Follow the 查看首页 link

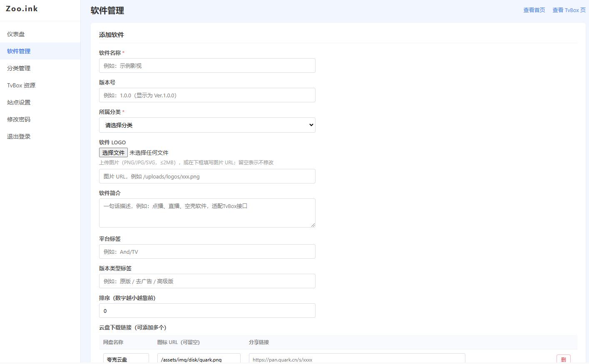(534, 10)
